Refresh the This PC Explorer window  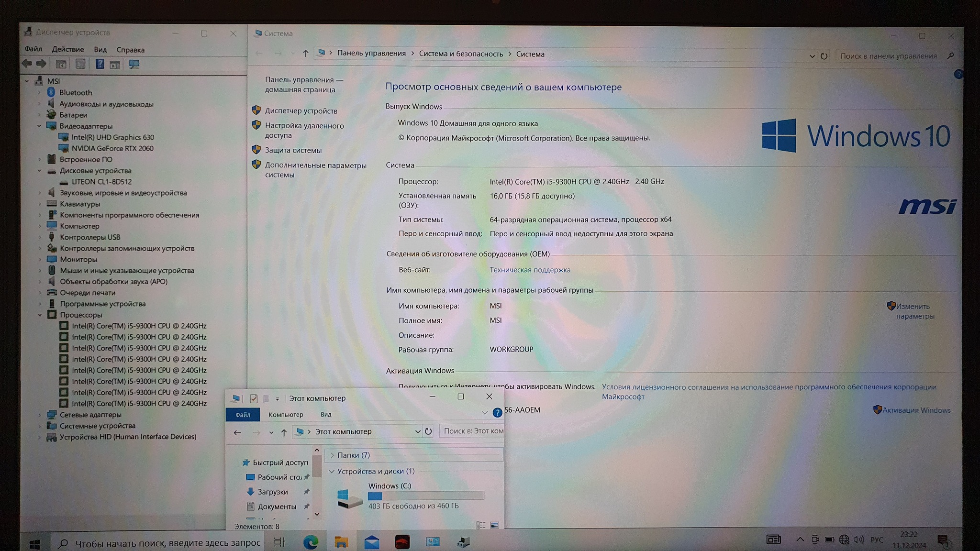pos(428,431)
